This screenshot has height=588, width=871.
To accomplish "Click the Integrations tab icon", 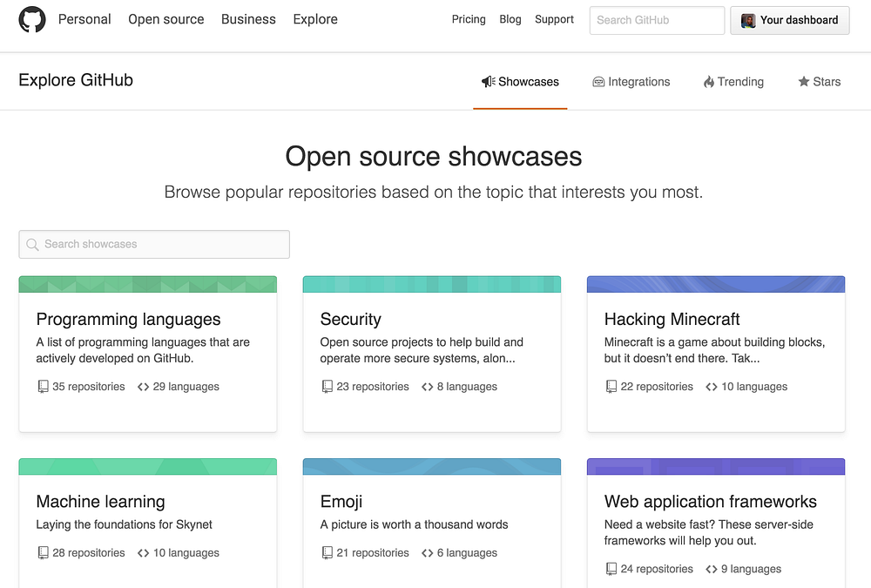I will pyautogui.click(x=598, y=82).
